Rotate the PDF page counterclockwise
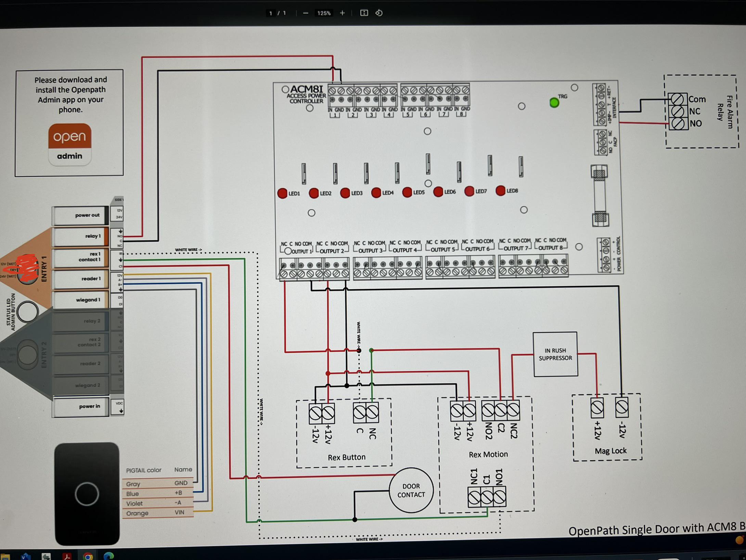The height and width of the screenshot is (560, 746). coord(379,13)
